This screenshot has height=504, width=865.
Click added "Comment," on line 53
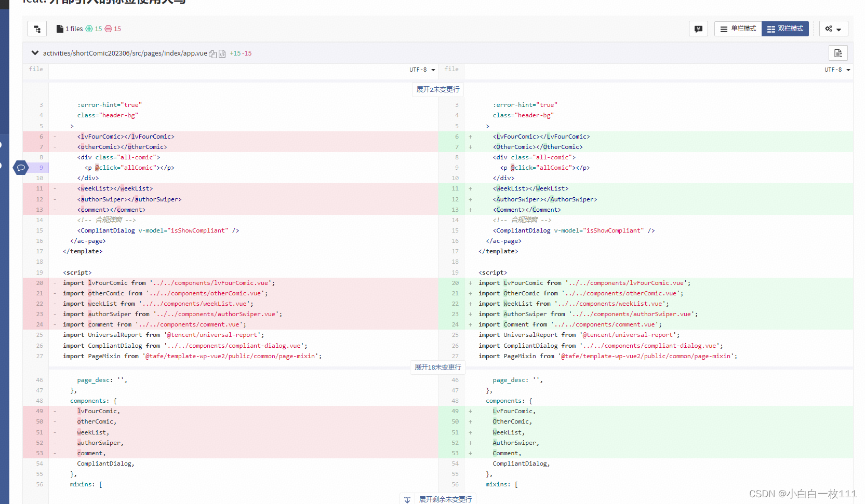pos(507,453)
